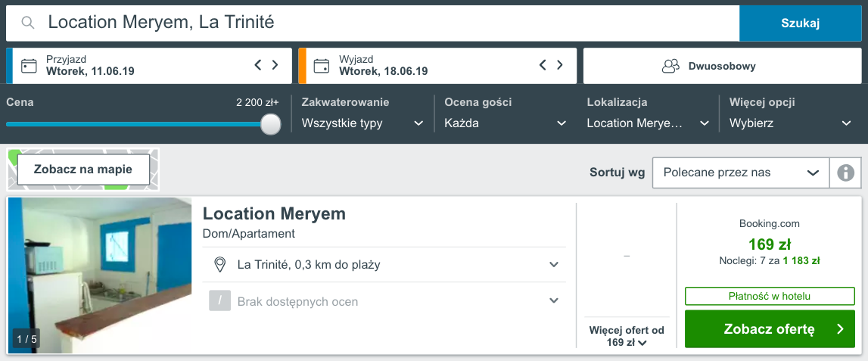Expand Więcej ofert od 169 zł

tap(627, 336)
